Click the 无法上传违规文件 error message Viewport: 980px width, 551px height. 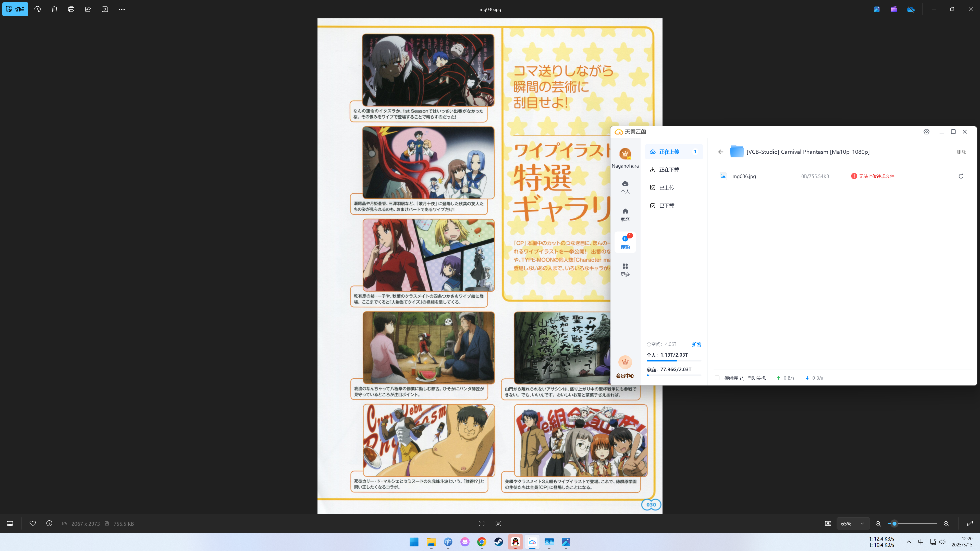877,177
